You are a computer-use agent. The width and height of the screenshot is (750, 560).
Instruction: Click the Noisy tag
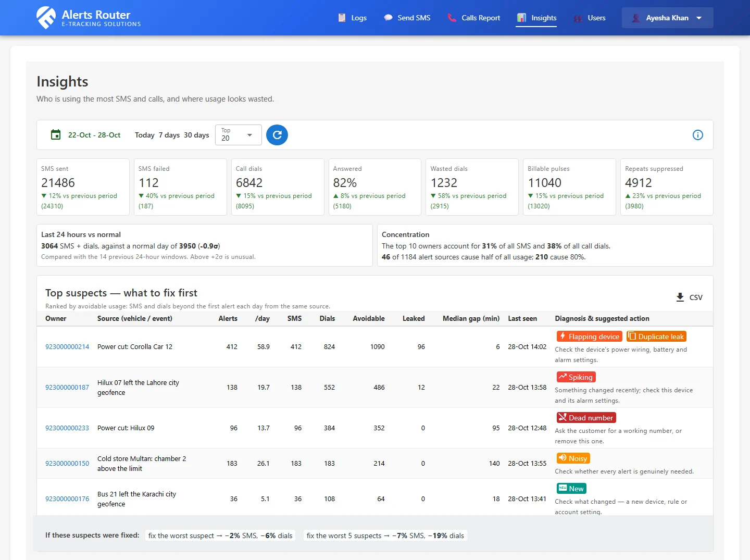pyautogui.click(x=573, y=458)
